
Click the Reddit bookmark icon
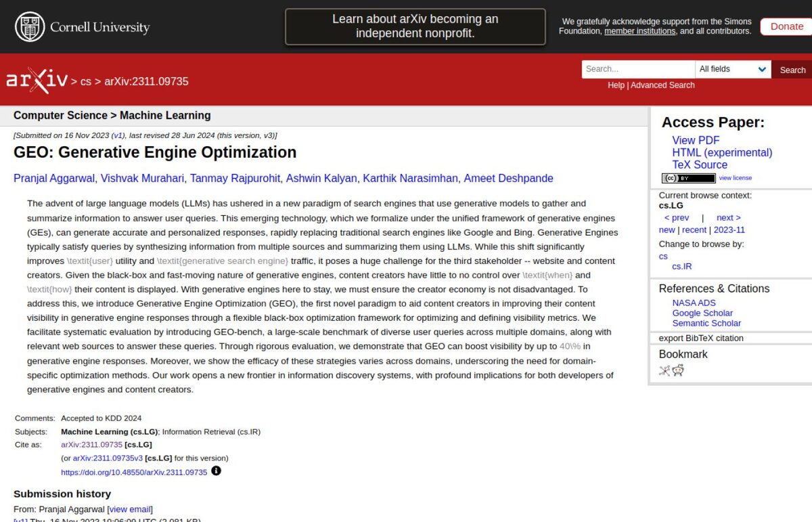(678, 370)
